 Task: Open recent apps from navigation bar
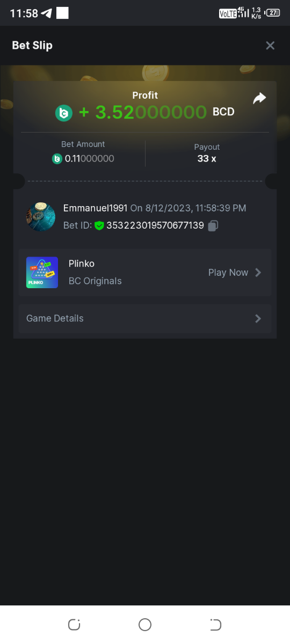pos(74,625)
